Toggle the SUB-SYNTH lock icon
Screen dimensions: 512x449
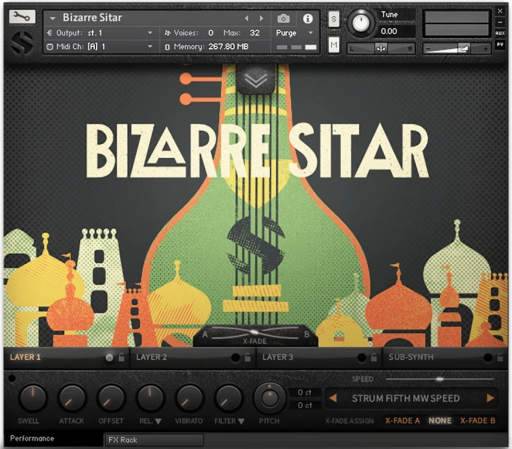coord(500,357)
